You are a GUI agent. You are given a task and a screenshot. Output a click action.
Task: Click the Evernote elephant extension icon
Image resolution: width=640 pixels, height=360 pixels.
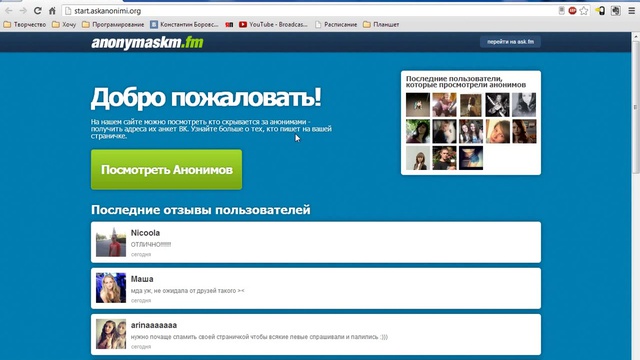click(616, 11)
